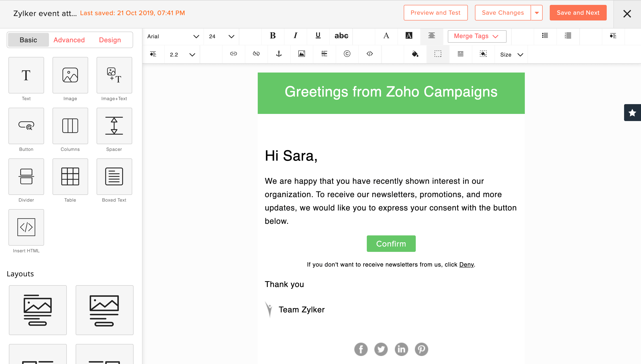Click the insert link icon

tap(233, 54)
